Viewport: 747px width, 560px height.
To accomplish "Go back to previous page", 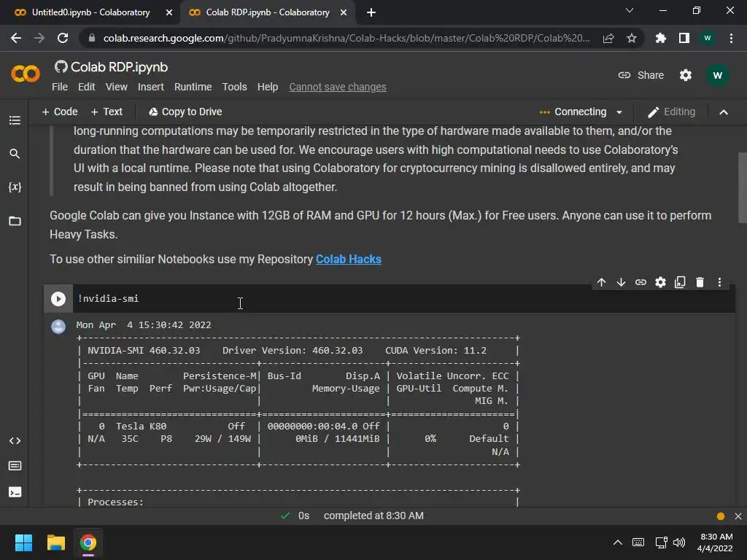I will point(16,38).
